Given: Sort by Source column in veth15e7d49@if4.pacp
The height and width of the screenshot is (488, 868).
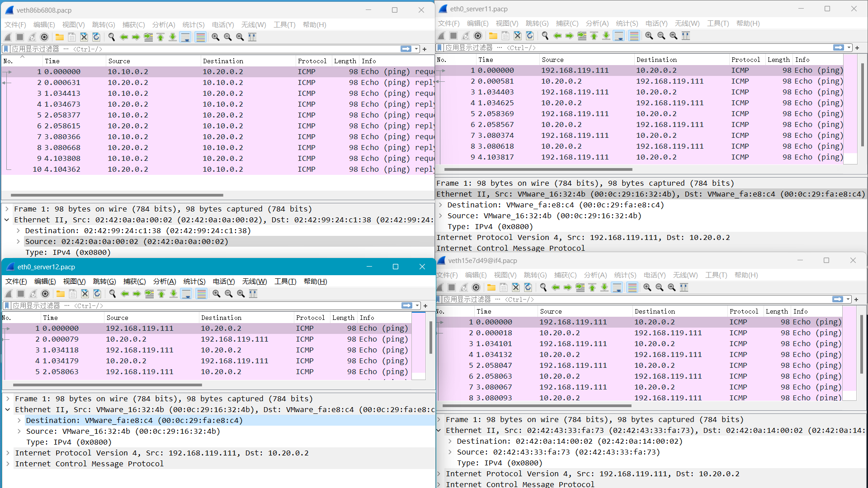Looking at the screenshot, I should (585, 311).
